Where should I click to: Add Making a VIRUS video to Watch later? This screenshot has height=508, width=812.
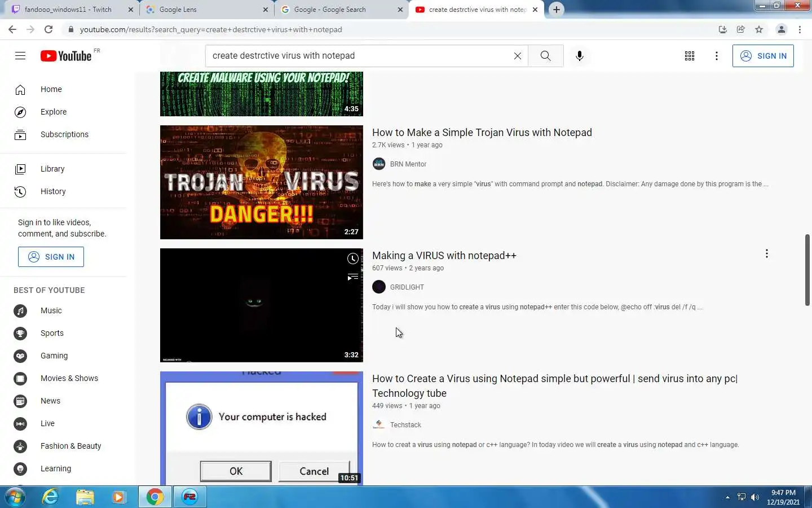coord(353,259)
